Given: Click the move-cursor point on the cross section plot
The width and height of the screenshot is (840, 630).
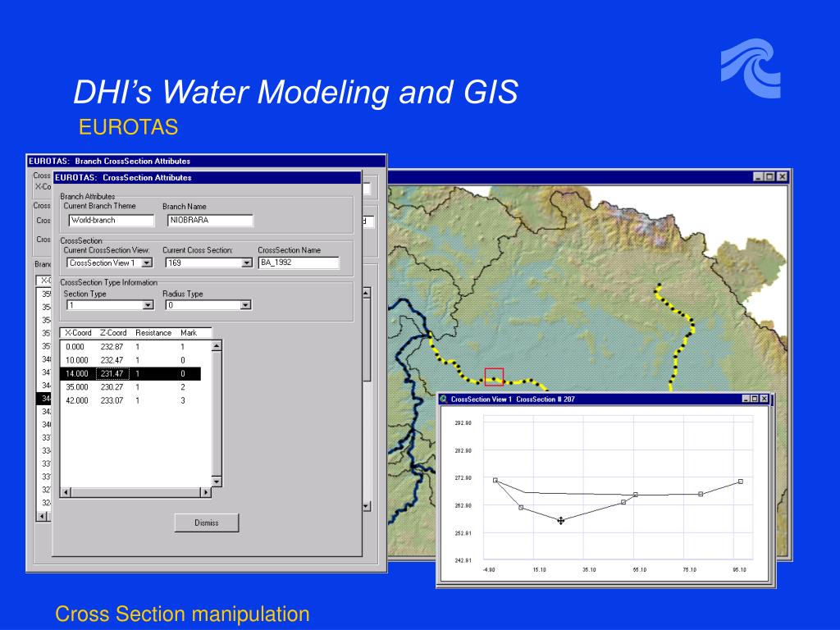Looking at the screenshot, I should pyautogui.click(x=560, y=521).
